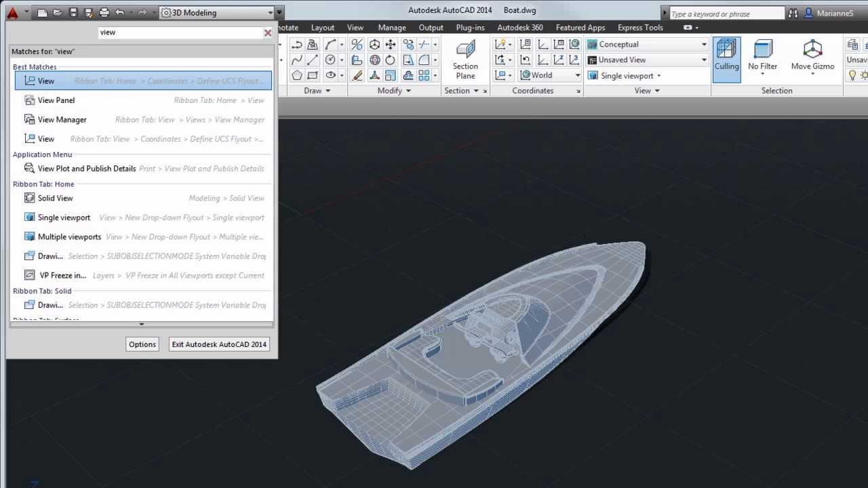The width and height of the screenshot is (868, 488).
Task: Select the 'Solid View' search result
Action: pyautogui.click(x=143, y=198)
